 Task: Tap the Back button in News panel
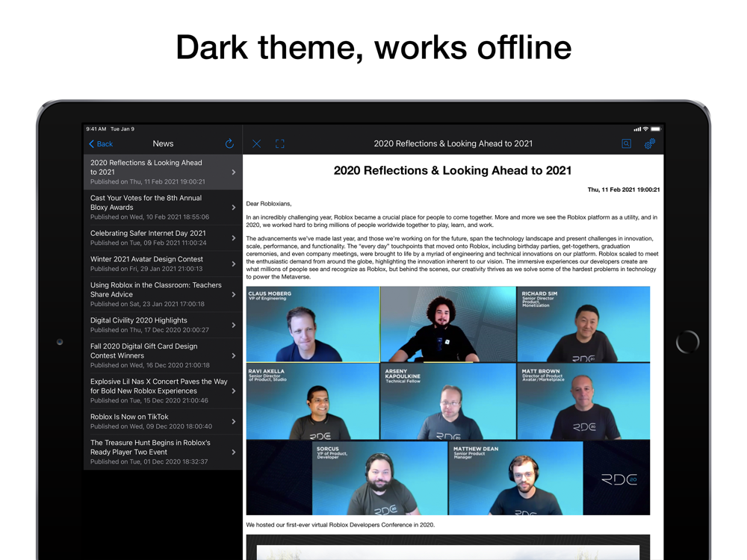point(101,144)
